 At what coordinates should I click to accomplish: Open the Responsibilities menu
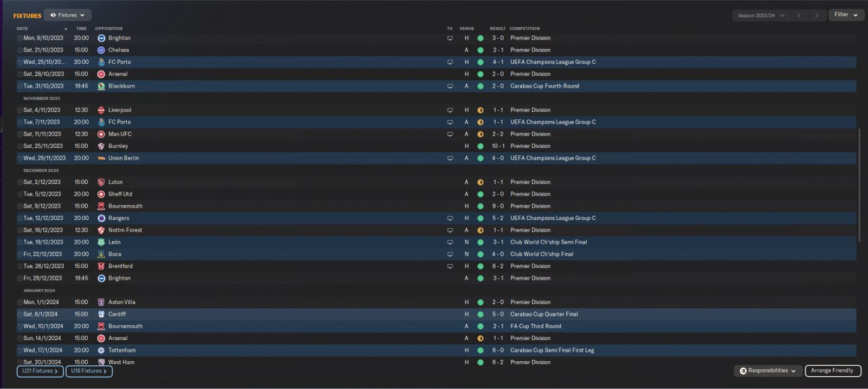pyautogui.click(x=768, y=371)
